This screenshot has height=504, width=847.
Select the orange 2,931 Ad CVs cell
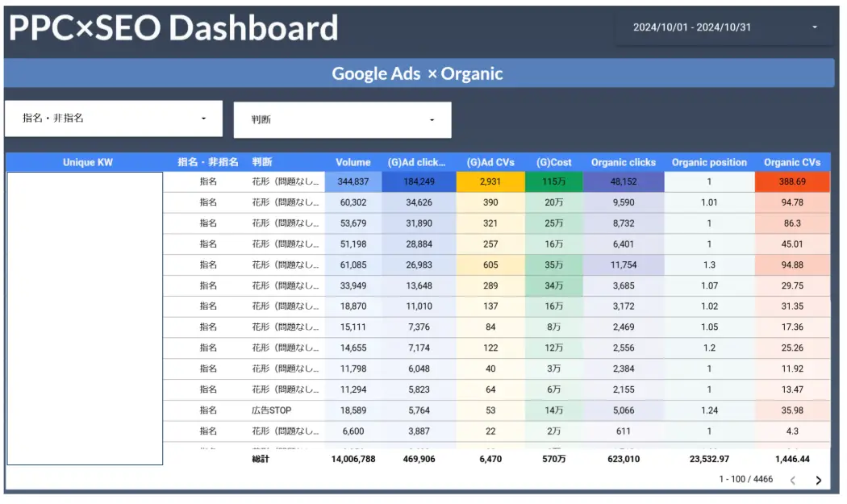(490, 182)
